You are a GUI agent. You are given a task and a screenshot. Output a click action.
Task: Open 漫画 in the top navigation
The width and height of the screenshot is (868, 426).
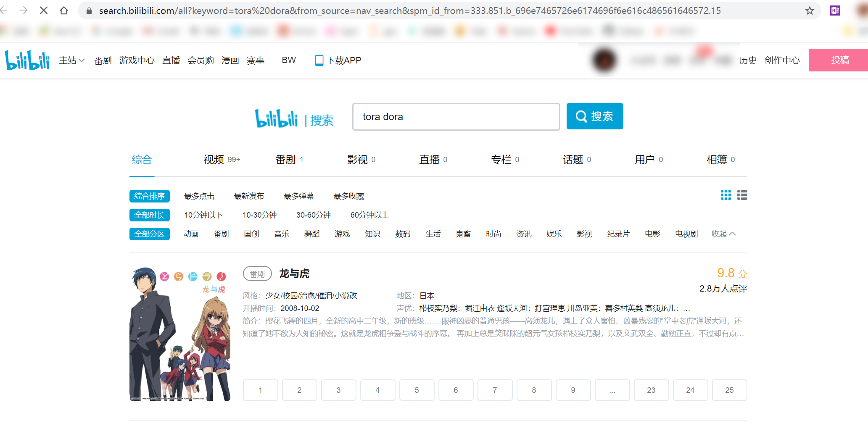pos(230,60)
